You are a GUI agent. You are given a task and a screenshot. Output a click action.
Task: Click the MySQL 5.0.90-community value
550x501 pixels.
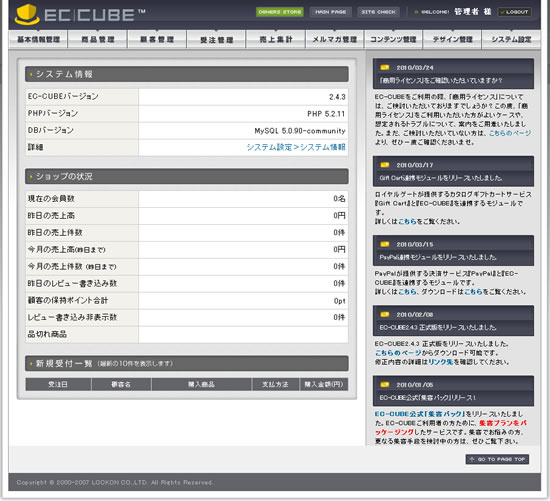300,131
